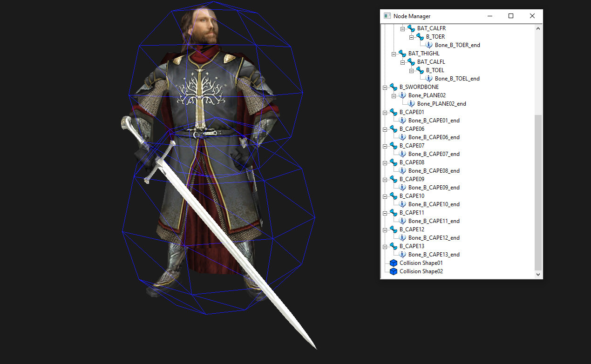Click the bone icon beside B_TOEL

click(420, 70)
